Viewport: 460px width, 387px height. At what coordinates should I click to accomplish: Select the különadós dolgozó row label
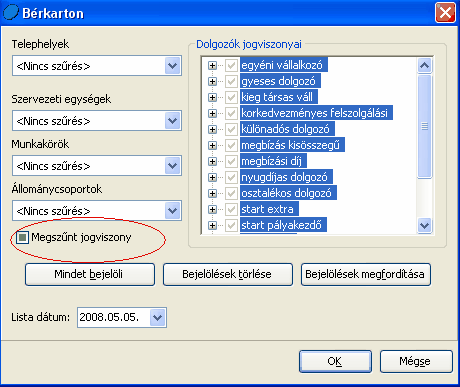click(x=287, y=129)
